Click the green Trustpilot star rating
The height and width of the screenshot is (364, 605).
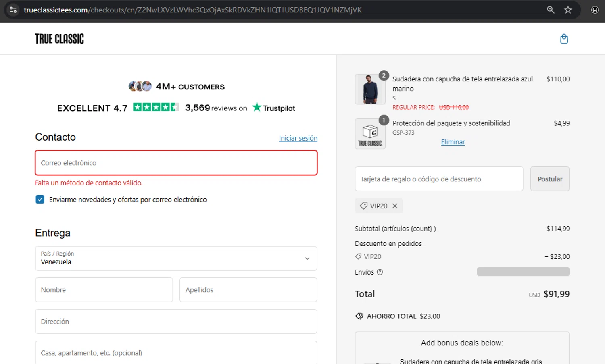[x=156, y=107]
